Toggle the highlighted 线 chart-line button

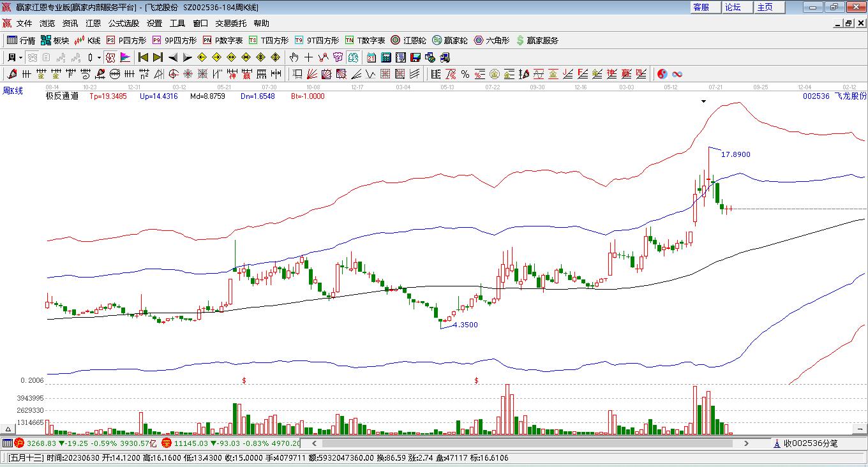[x=353, y=57]
